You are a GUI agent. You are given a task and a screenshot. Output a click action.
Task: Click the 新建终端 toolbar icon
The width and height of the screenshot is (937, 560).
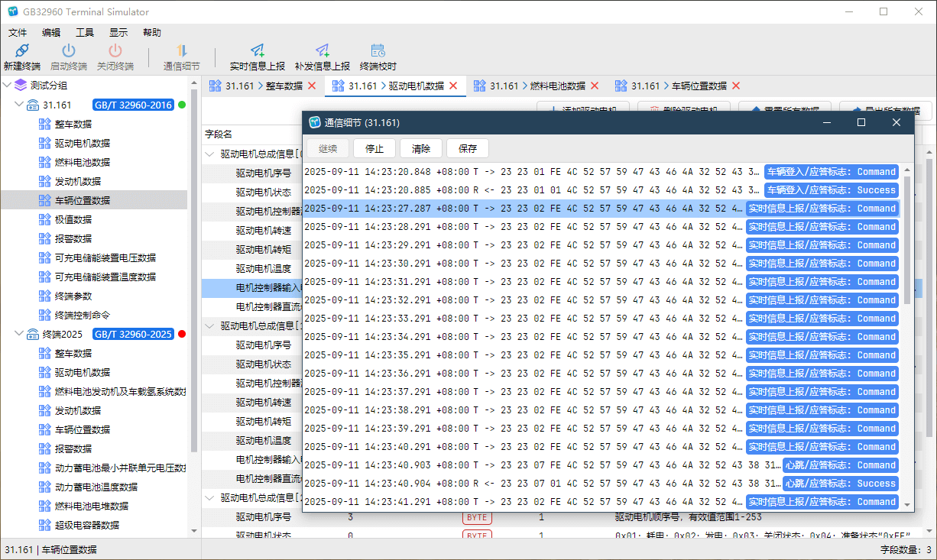pyautogui.click(x=22, y=52)
